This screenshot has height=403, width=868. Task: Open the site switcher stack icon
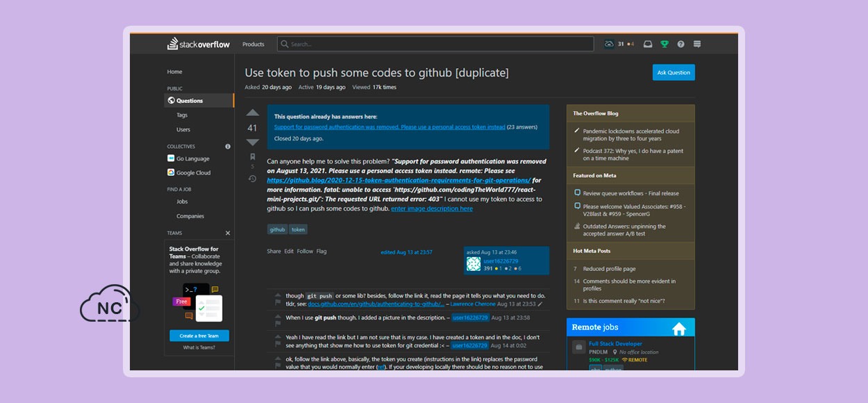click(x=697, y=44)
